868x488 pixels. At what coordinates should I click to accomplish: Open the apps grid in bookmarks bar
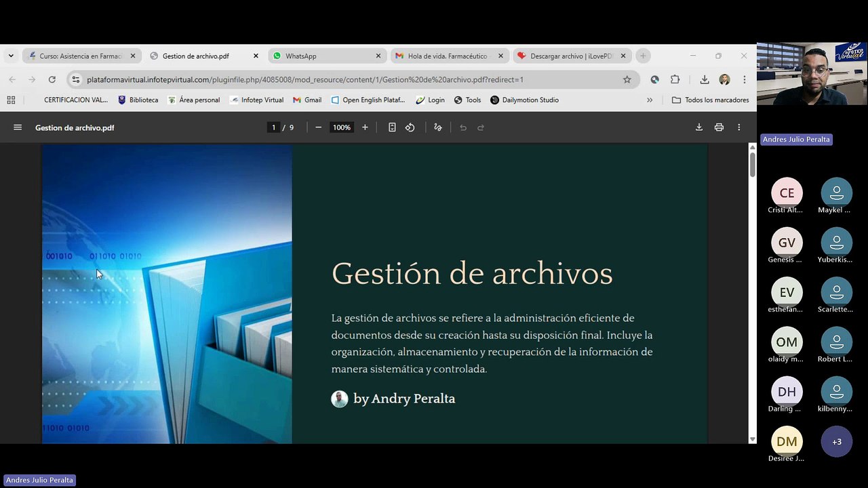(x=11, y=100)
